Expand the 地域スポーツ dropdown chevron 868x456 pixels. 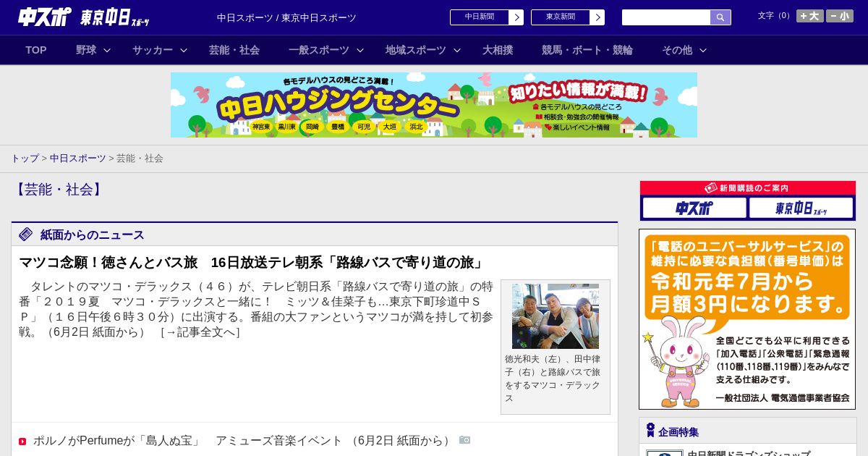click(x=457, y=51)
